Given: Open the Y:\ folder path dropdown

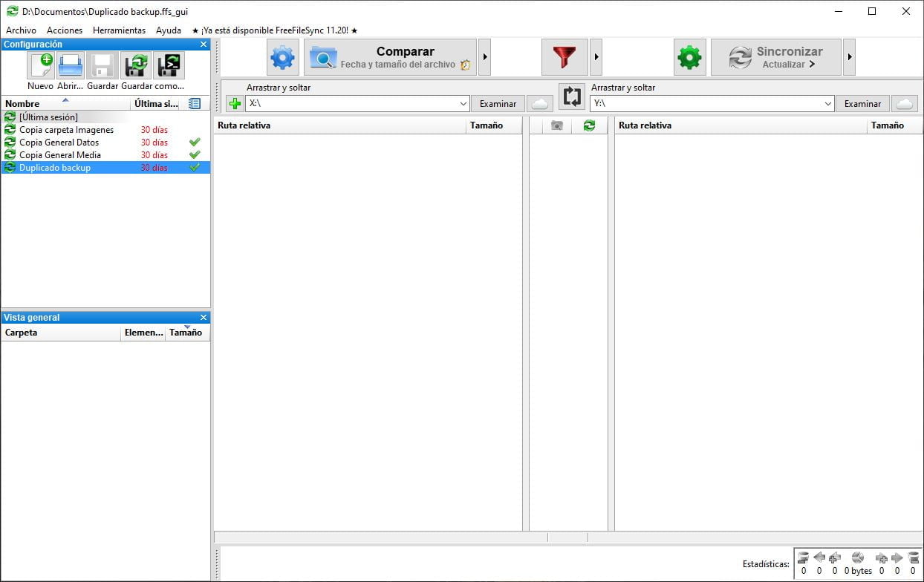Looking at the screenshot, I should pyautogui.click(x=827, y=103).
